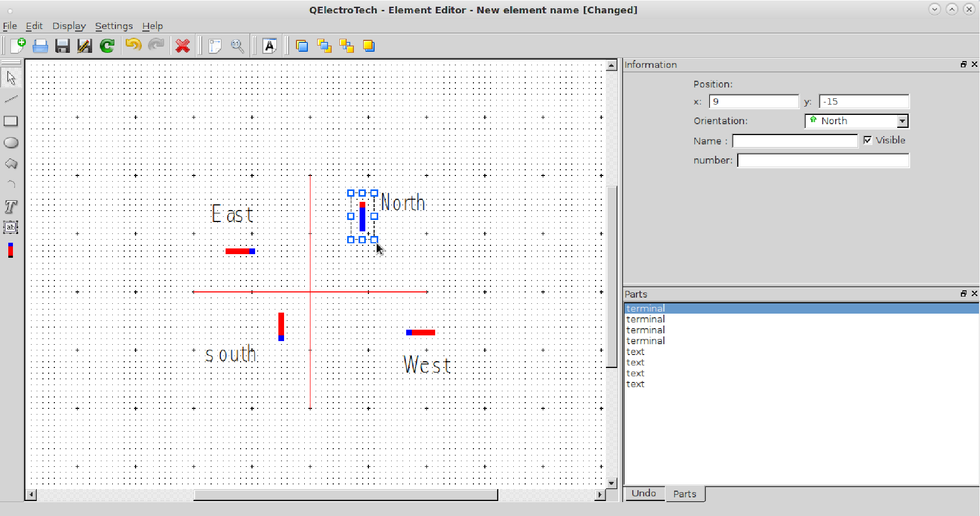Image resolution: width=980 pixels, height=516 pixels.
Task: Open the Settings menu
Action: [114, 26]
